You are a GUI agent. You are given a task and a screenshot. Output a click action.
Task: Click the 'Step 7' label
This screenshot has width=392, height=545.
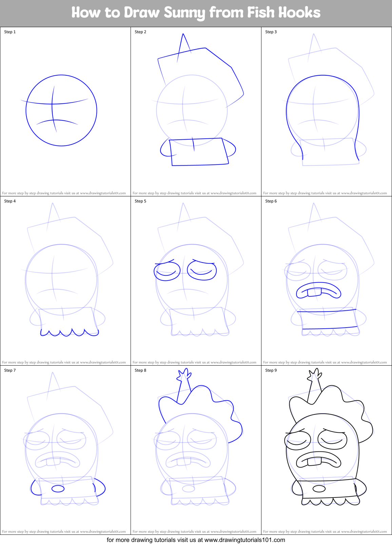pyautogui.click(x=10, y=370)
